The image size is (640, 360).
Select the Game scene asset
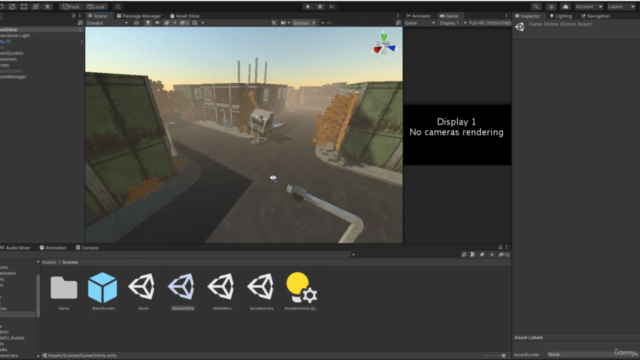pos(143,292)
